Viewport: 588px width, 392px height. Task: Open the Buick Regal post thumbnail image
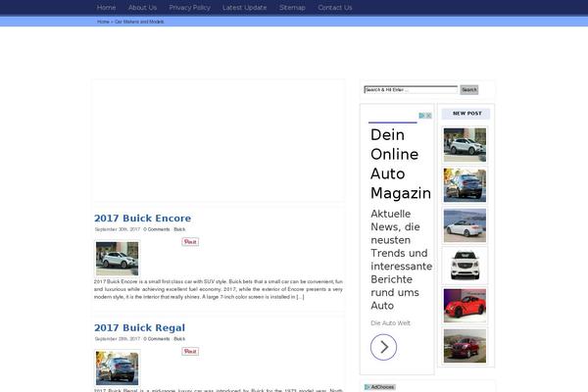(117, 368)
